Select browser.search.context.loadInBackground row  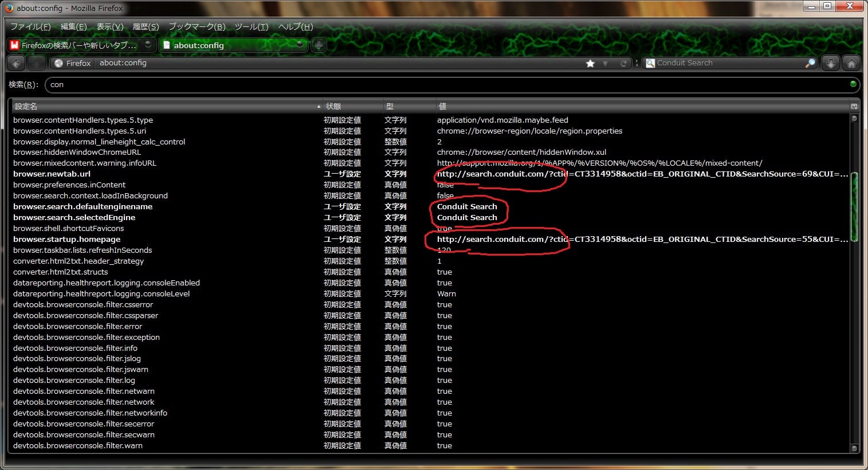tap(431, 195)
